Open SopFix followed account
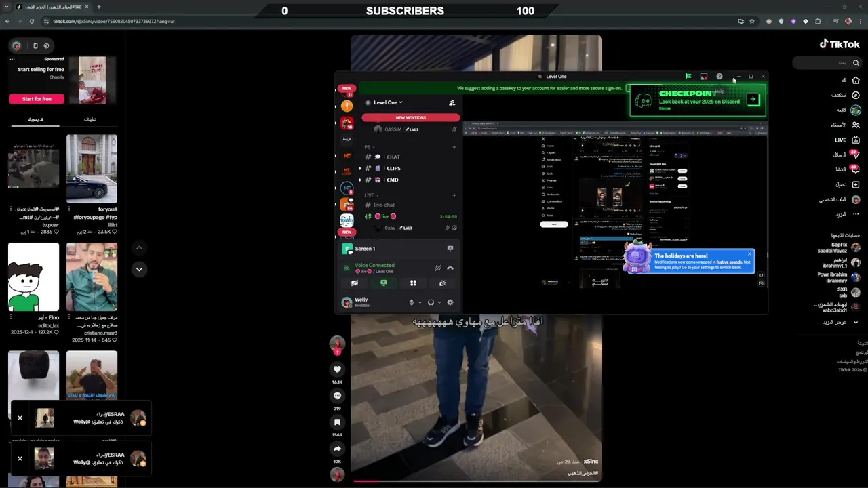 (838, 247)
